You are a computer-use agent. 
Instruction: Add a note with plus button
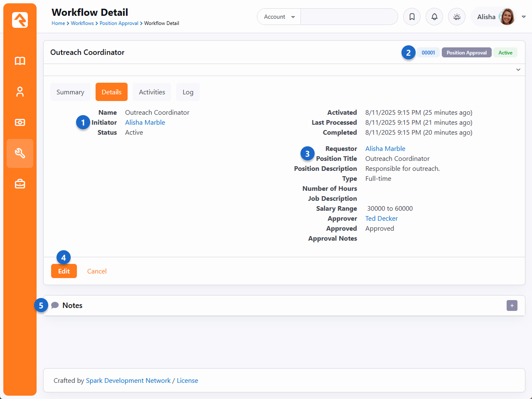(x=512, y=305)
